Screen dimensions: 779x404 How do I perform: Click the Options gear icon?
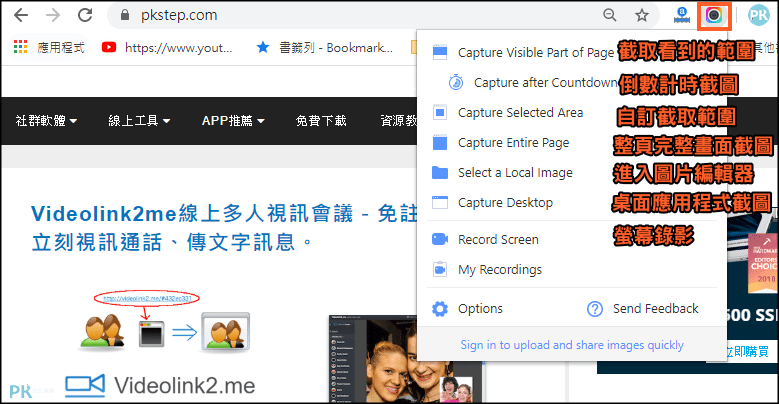click(x=440, y=309)
